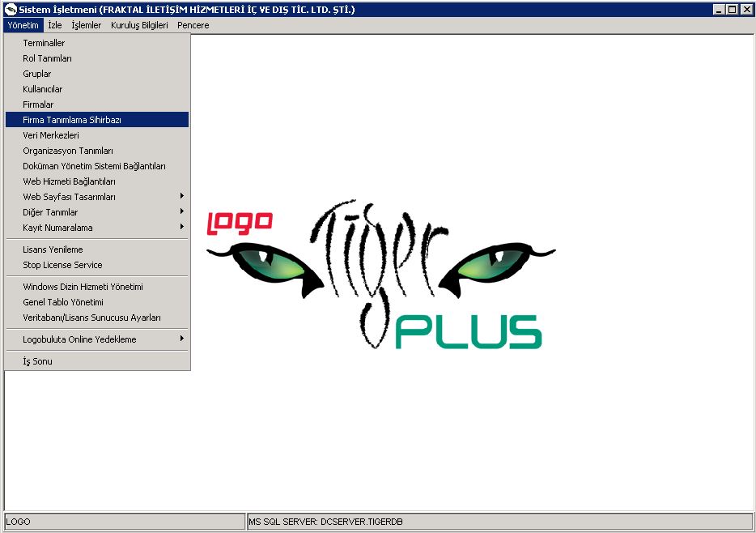Open the İşlemler menu
756x533 pixels.
(x=87, y=25)
